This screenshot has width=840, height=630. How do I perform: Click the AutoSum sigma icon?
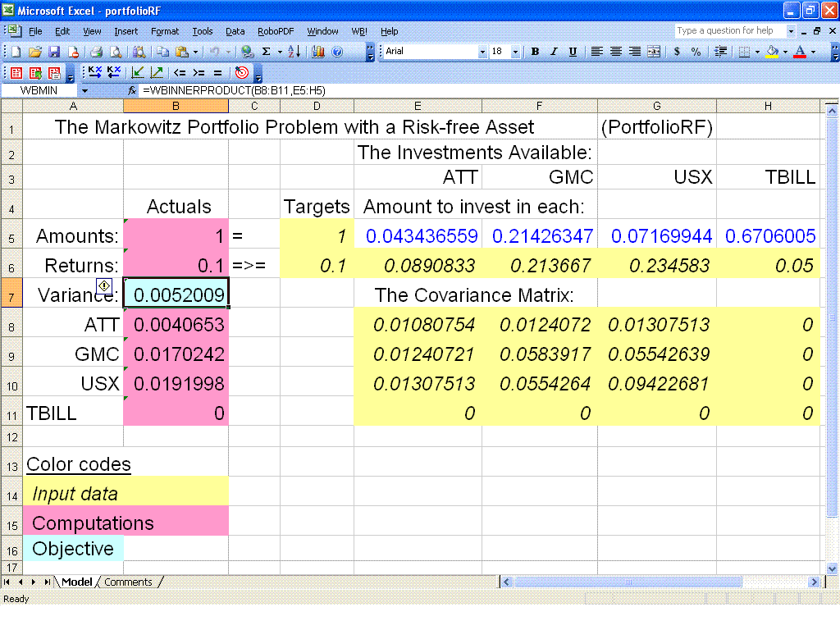click(267, 52)
